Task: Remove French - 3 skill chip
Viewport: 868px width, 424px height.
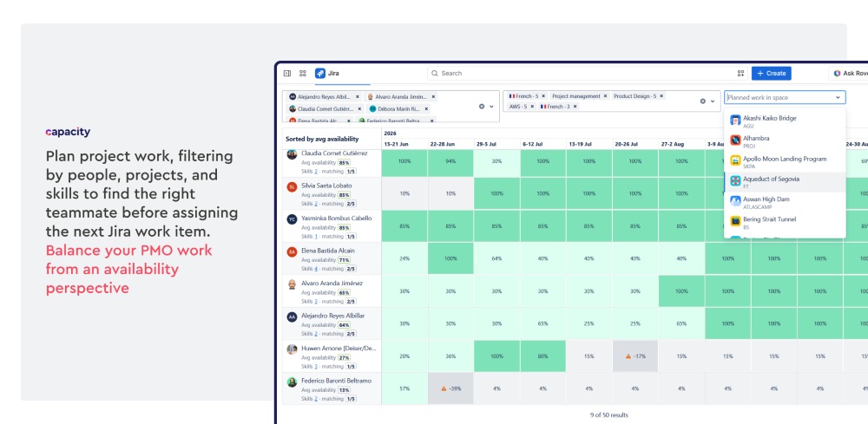Action: pyautogui.click(x=575, y=106)
